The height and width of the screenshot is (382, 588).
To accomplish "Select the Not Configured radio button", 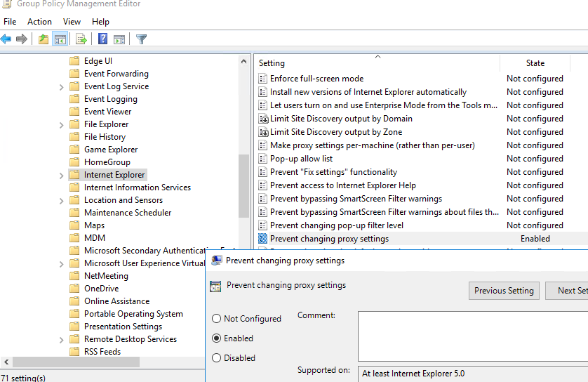I will [x=216, y=319].
